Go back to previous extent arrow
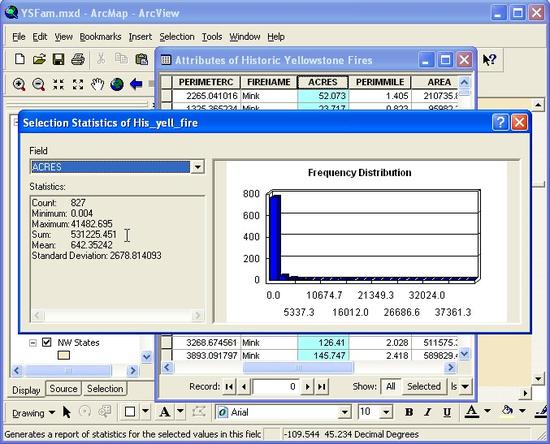 (x=136, y=84)
